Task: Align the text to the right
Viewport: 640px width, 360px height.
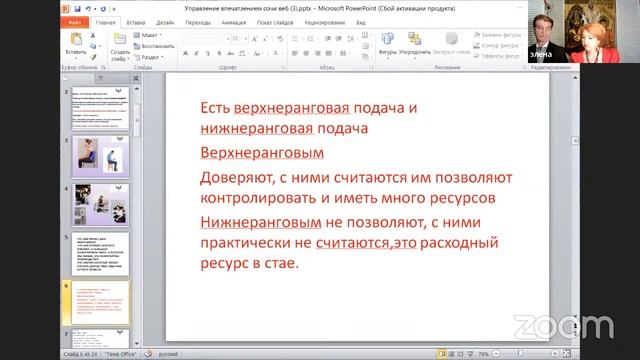Action: (318, 53)
